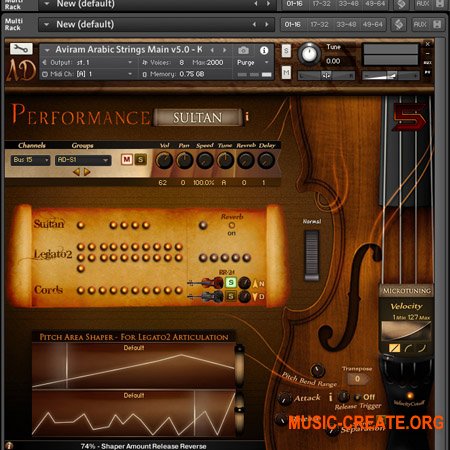Switch to the 17-32 channel page
450x450 pixels.
(x=319, y=25)
